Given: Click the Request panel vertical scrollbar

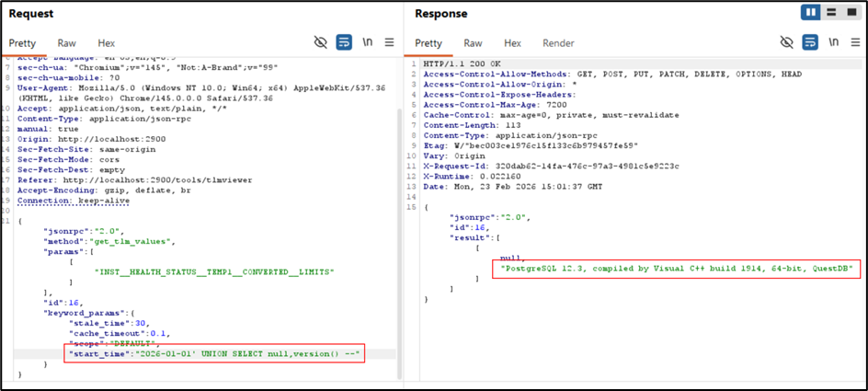Looking at the screenshot, I should [x=399, y=244].
